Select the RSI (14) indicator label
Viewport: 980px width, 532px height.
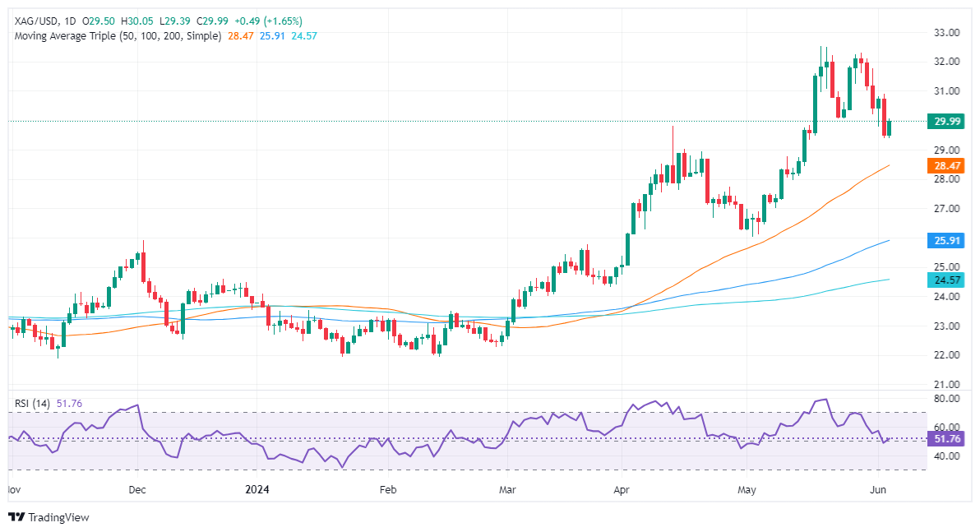pos(32,404)
